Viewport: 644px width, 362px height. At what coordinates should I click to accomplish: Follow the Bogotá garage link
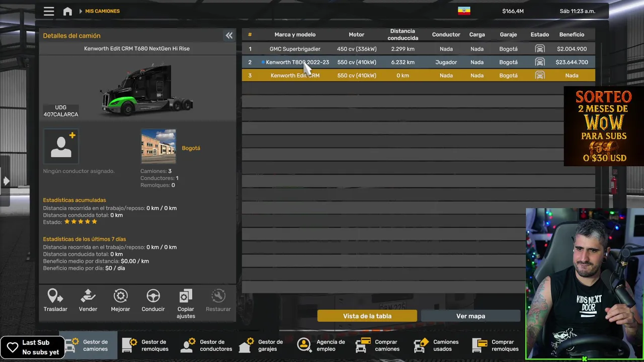pyautogui.click(x=191, y=148)
